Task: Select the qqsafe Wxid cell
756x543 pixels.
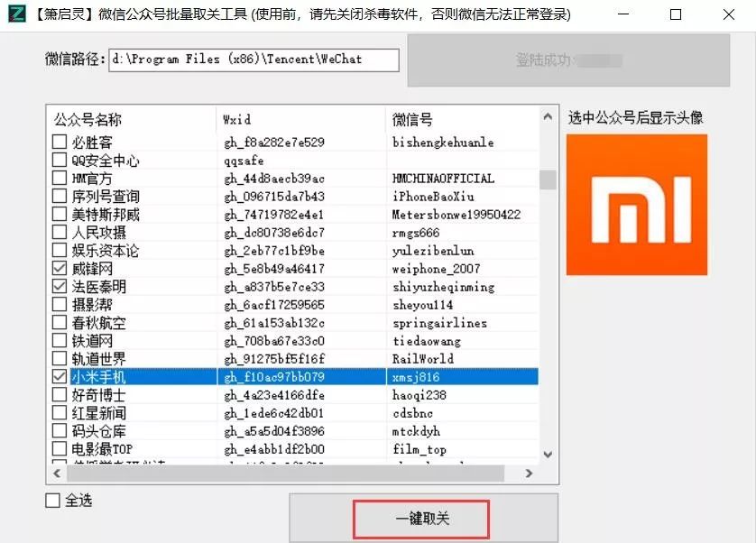Action: pos(244,160)
